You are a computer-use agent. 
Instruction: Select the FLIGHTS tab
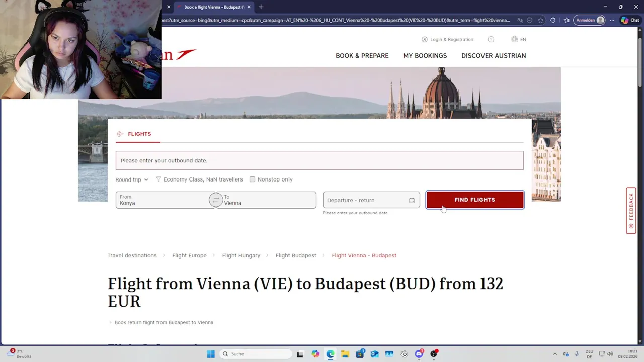[x=134, y=134]
